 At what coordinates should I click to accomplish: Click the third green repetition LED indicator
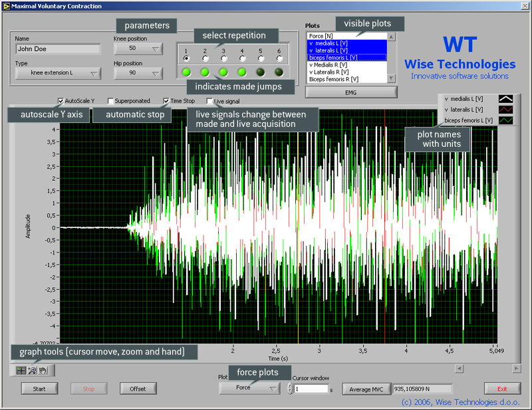tap(223, 72)
